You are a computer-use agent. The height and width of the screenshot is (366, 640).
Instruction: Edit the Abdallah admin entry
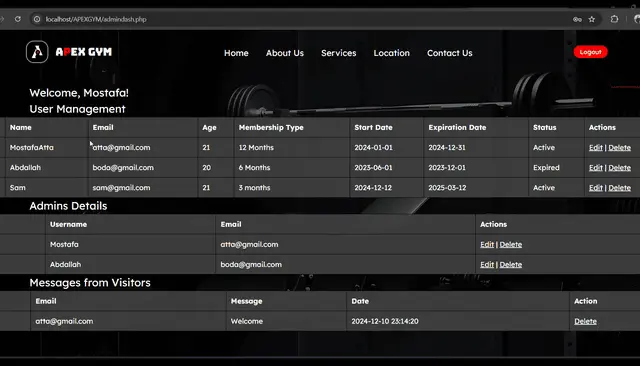click(487, 264)
